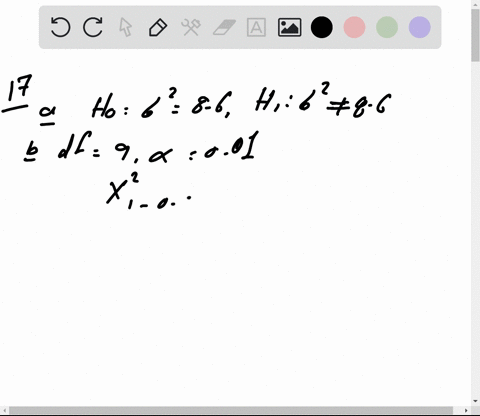Click the horizontal scrollbar left arrow

4,410
